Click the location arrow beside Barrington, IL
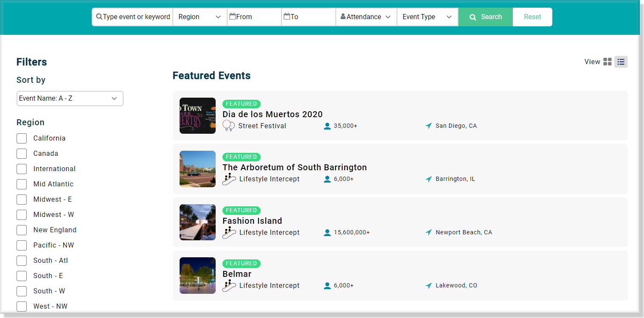644x318 pixels. tap(429, 179)
